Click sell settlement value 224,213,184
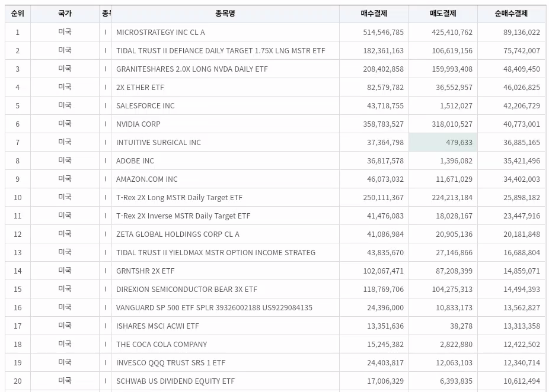The image size is (549, 392). pos(452,198)
